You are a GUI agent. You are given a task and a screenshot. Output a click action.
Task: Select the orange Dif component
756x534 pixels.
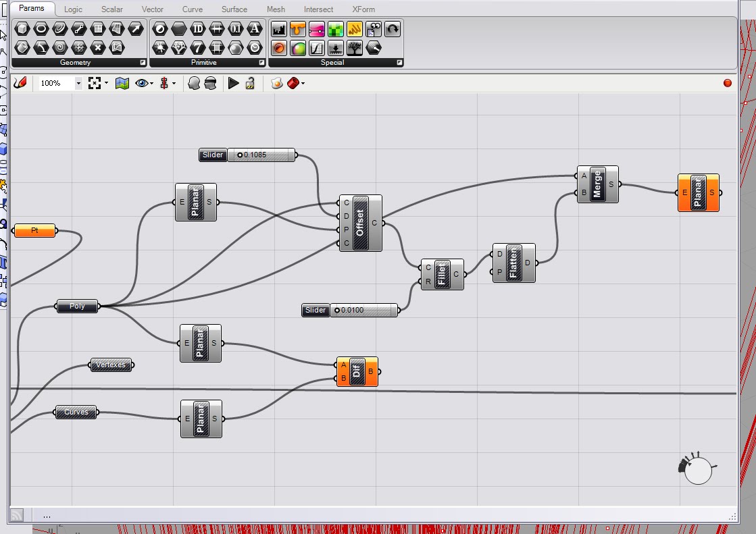(357, 371)
